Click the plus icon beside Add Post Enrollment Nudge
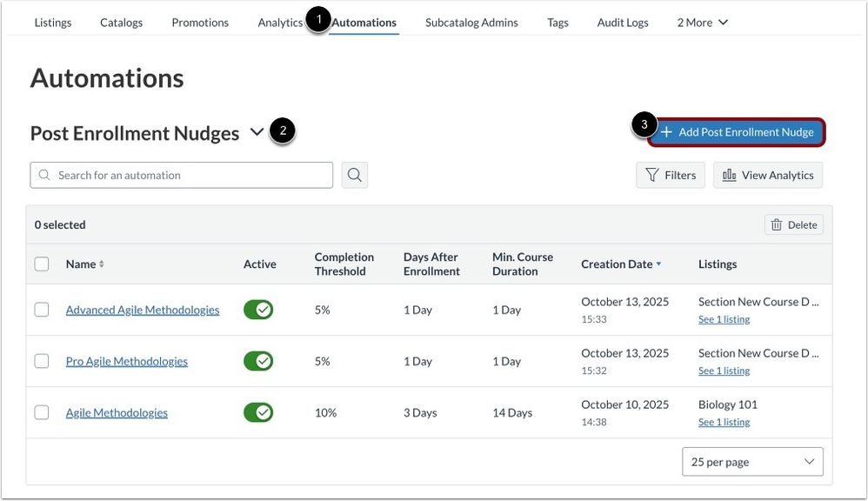 pos(665,131)
